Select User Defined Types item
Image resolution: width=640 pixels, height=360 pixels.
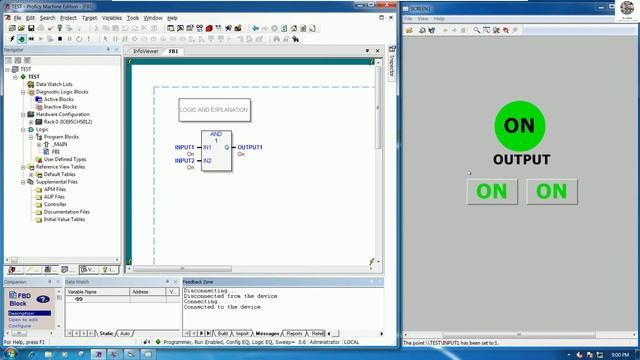tap(64, 159)
